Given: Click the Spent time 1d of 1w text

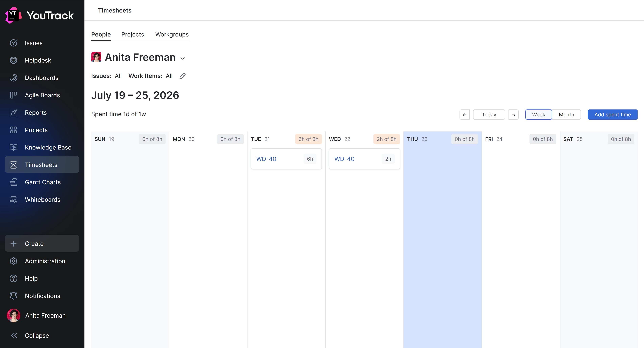Looking at the screenshot, I should click(x=118, y=114).
